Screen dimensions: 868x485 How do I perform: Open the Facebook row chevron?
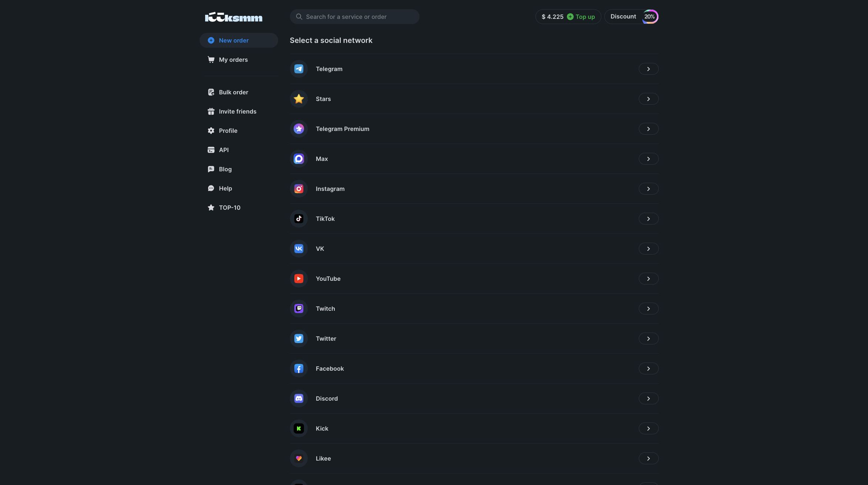pyautogui.click(x=648, y=368)
